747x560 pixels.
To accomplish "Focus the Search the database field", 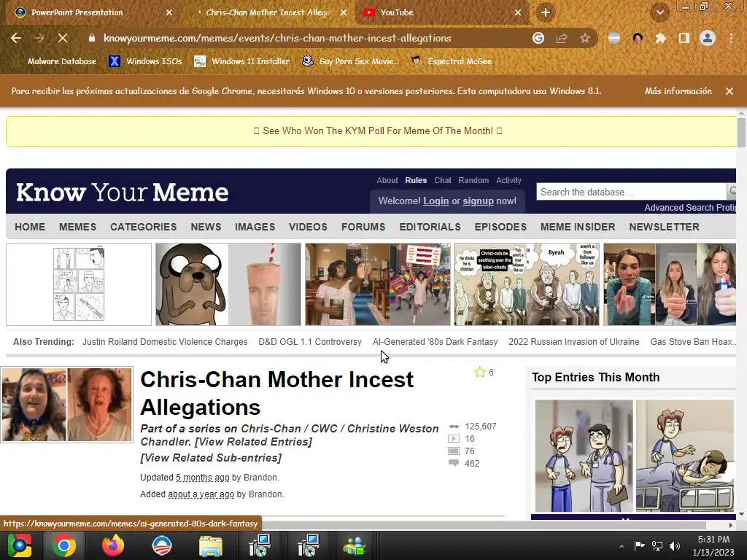I will pyautogui.click(x=631, y=192).
